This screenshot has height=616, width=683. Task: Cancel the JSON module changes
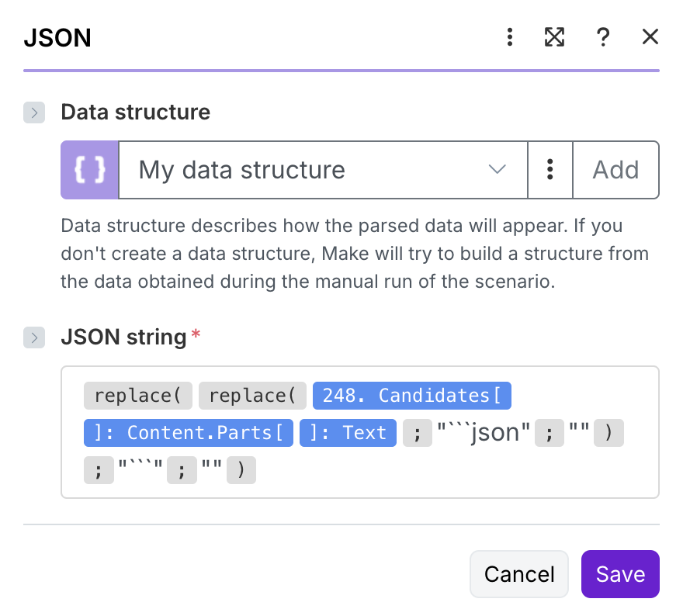coord(519,574)
